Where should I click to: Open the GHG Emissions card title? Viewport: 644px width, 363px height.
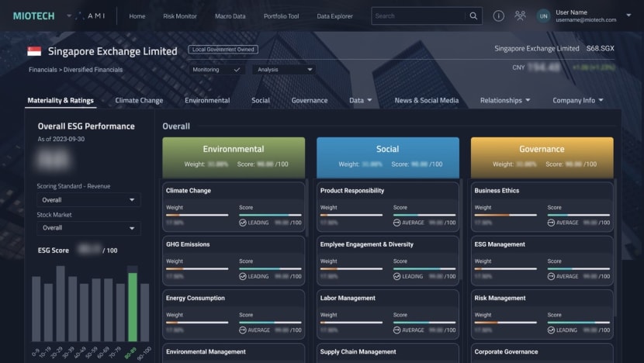tap(188, 244)
